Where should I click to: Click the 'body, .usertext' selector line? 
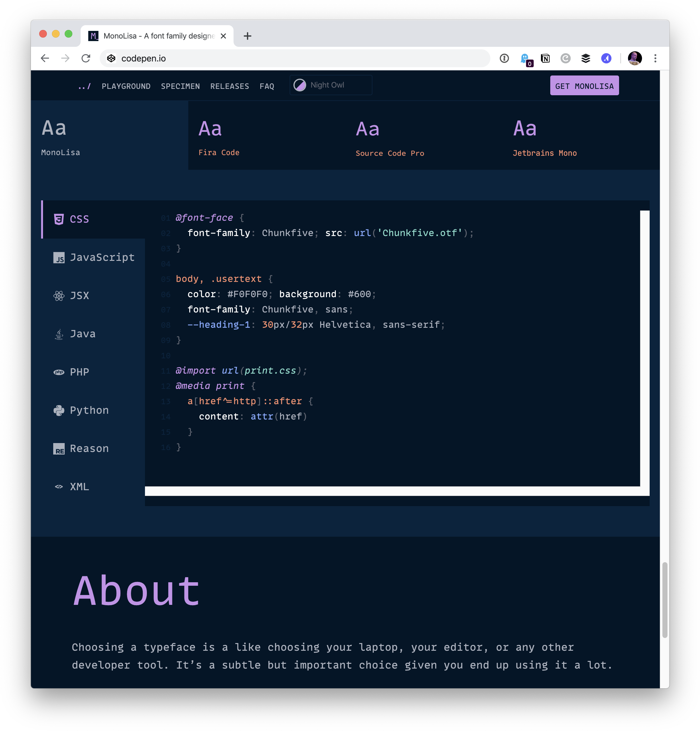pos(224,279)
